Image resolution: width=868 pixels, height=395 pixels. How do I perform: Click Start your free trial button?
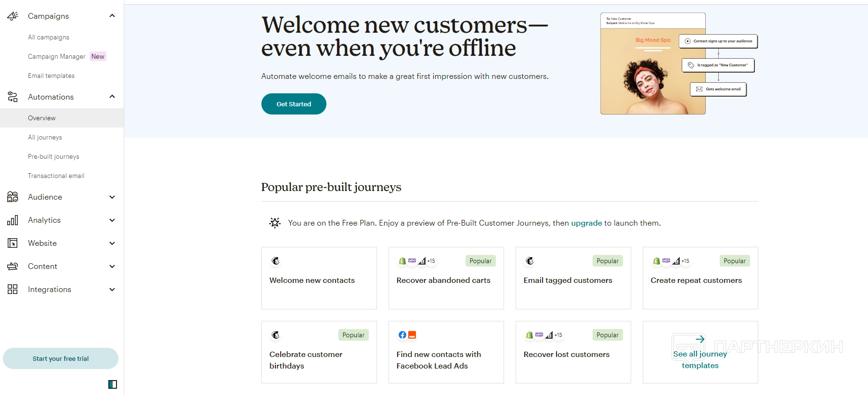[x=61, y=358]
